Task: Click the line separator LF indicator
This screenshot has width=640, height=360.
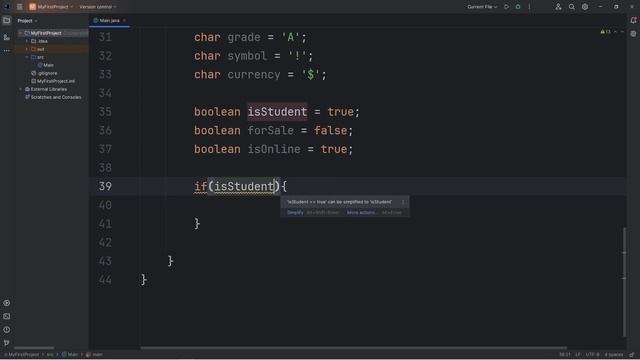Action: pos(578,355)
